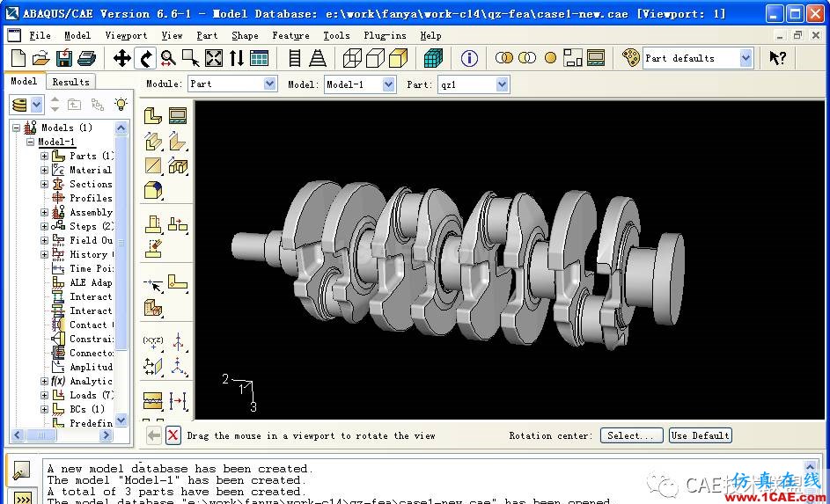Select the Magnify View tool
The width and height of the screenshot is (830, 504).
click(x=168, y=58)
